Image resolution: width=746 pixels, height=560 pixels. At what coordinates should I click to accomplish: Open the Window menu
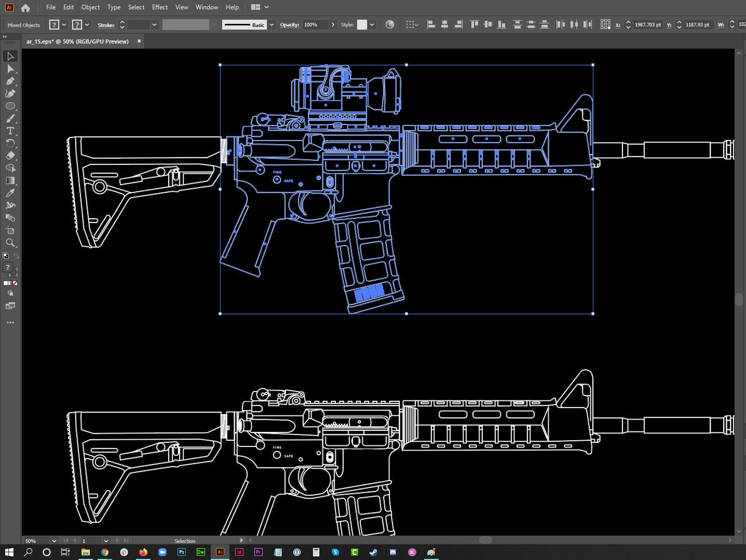207,7
